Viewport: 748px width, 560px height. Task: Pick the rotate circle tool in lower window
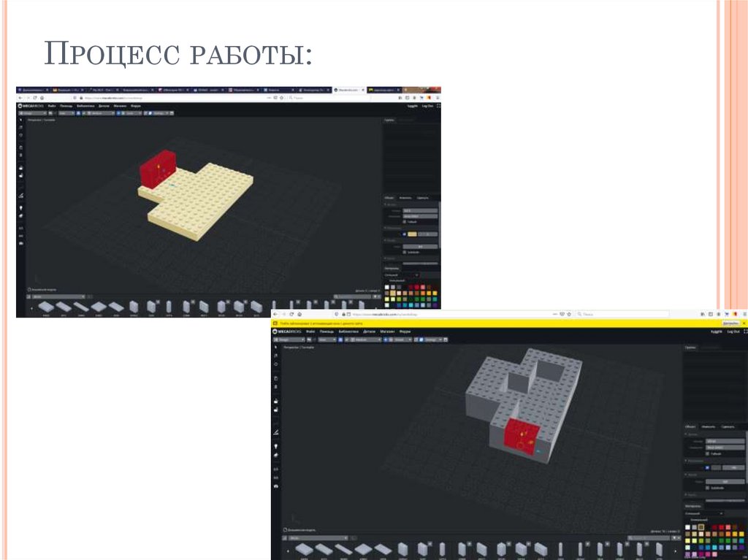click(275, 364)
